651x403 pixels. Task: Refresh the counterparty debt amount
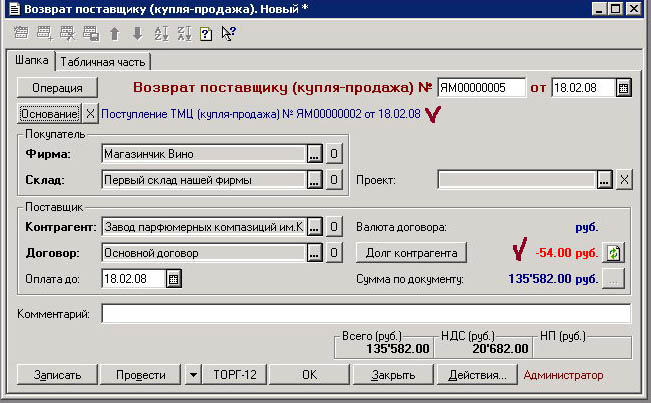pos(615,253)
